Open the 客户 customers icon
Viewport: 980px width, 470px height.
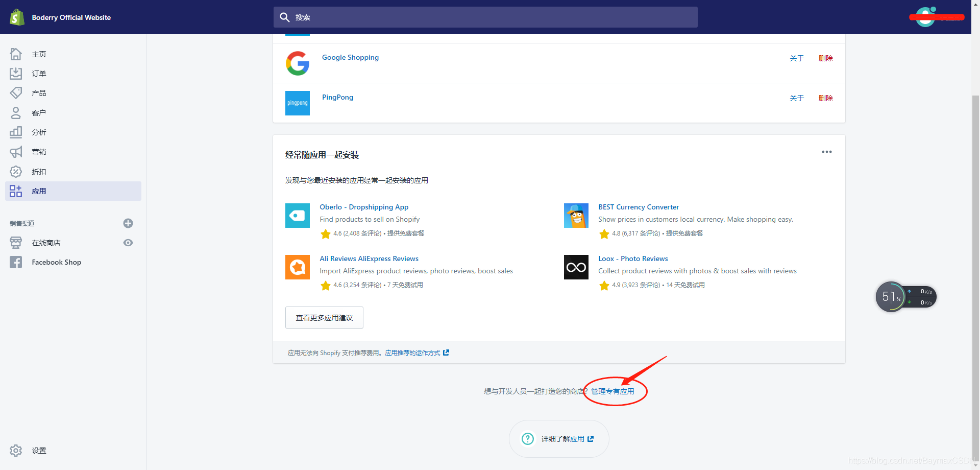pos(16,112)
